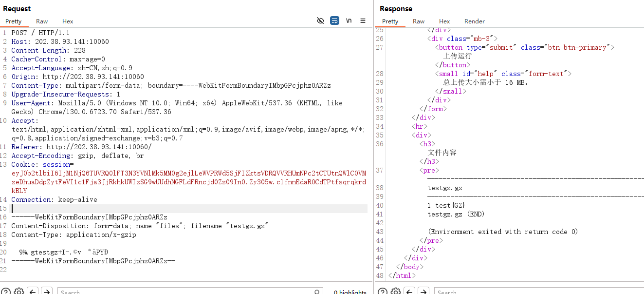Go to previous search match in Response
Image resolution: width=644 pixels, height=294 pixels.
(x=409, y=292)
